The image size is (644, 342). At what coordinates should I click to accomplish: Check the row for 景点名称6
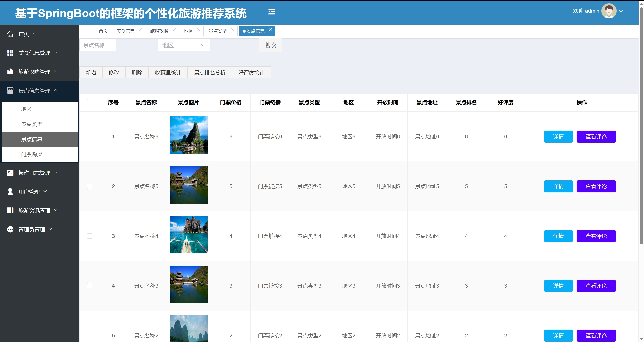tap(90, 137)
